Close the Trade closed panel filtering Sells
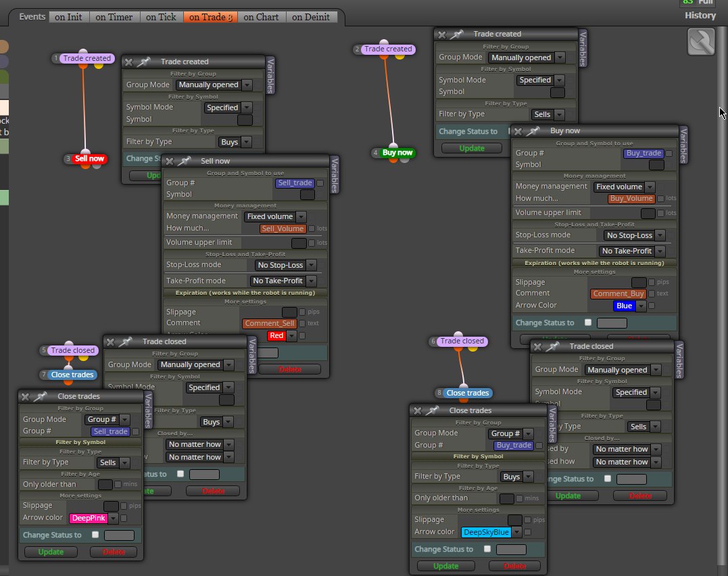Screen dimensions: 728x576 pos(537,347)
